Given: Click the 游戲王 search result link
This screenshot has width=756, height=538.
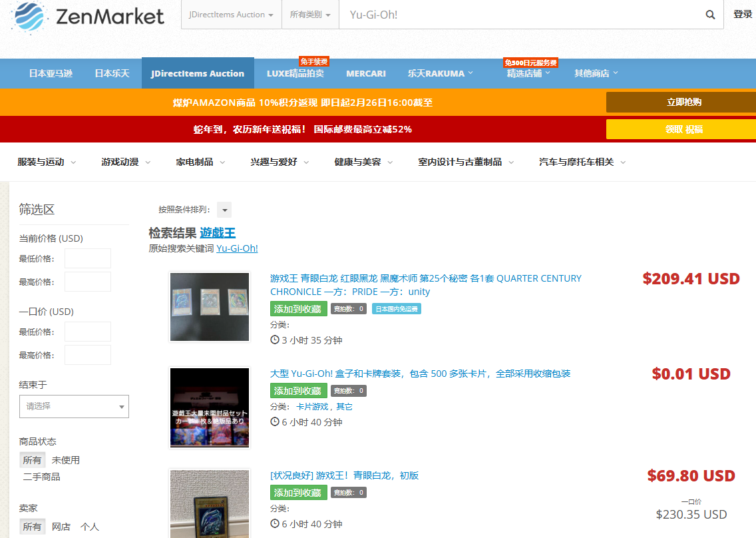Looking at the screenshot, I should (218, 233).
